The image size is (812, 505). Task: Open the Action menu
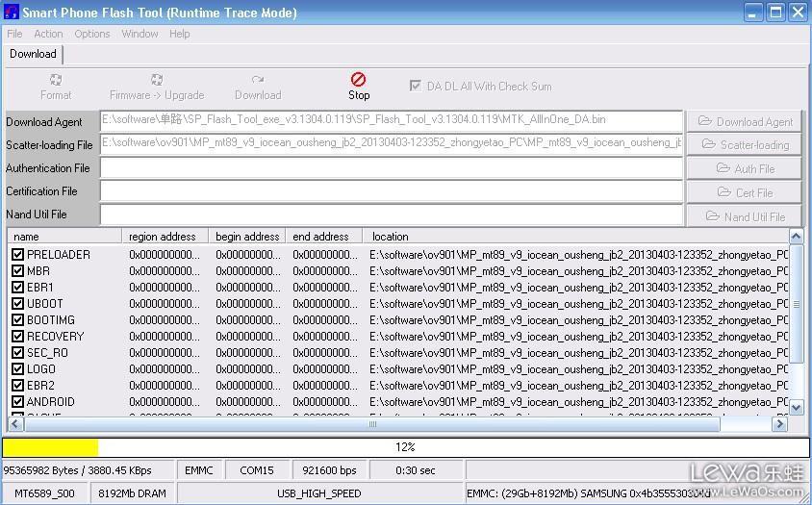(48, 34)
